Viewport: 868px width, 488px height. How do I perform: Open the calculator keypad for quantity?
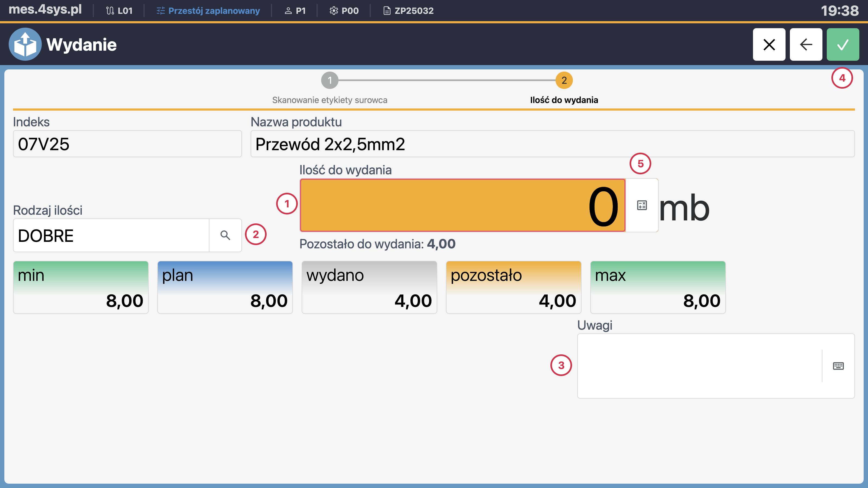click(x=642, y=205)
